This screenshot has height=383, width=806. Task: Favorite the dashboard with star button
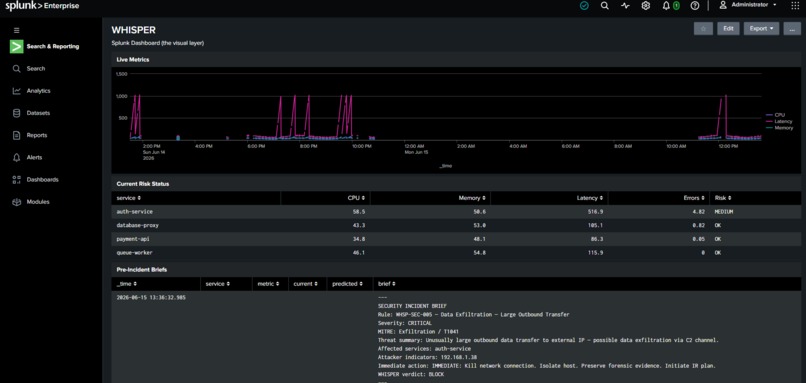[703, 29]
